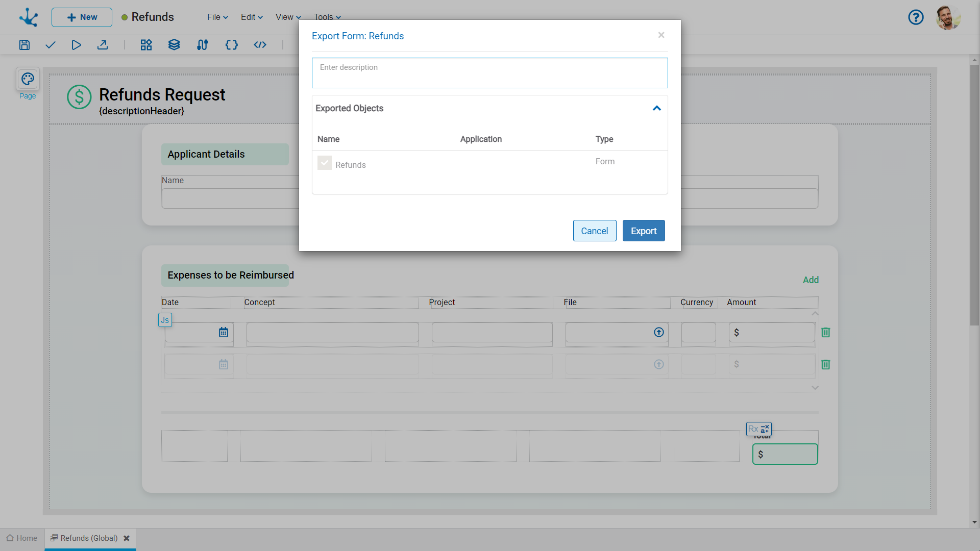Image resolution: width=980 pixels, height=551 pixels.
Task: Click the Layers panel icon
Action: pyautogui.click(x=174, y=44)
